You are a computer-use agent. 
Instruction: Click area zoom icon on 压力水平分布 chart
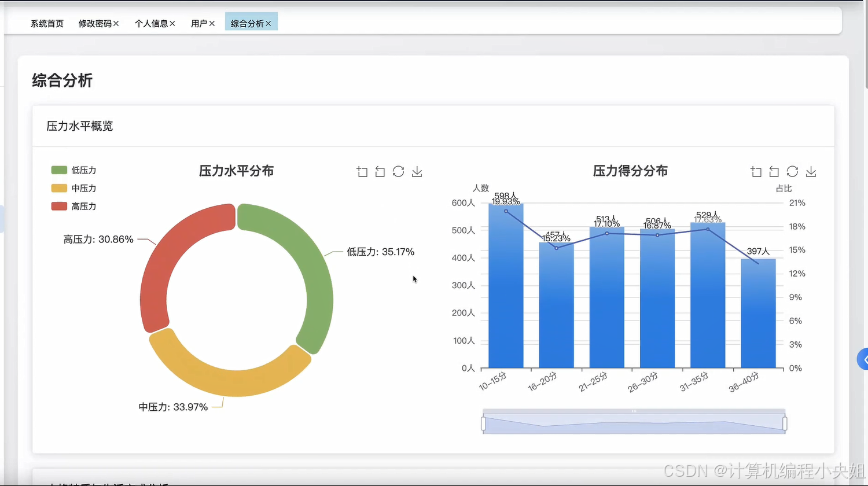point(362,172)
